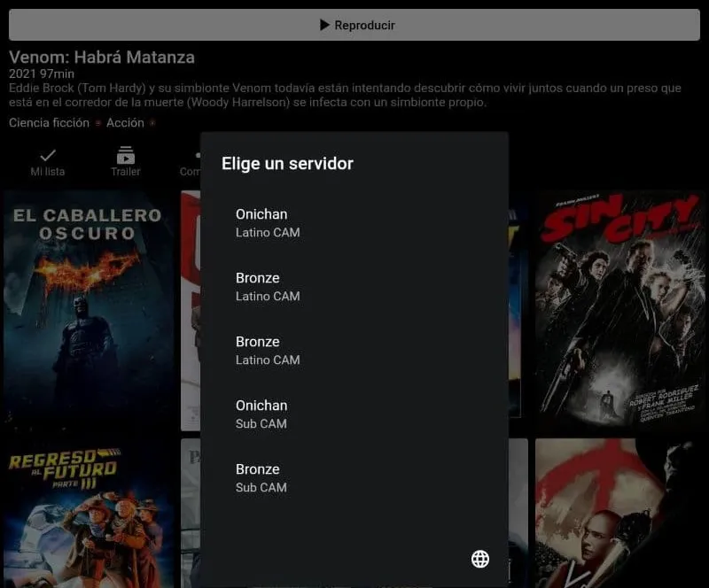This screenshot has width=709, height=588.
Task: Open the Acción genre link
Action: coord(126,123)
